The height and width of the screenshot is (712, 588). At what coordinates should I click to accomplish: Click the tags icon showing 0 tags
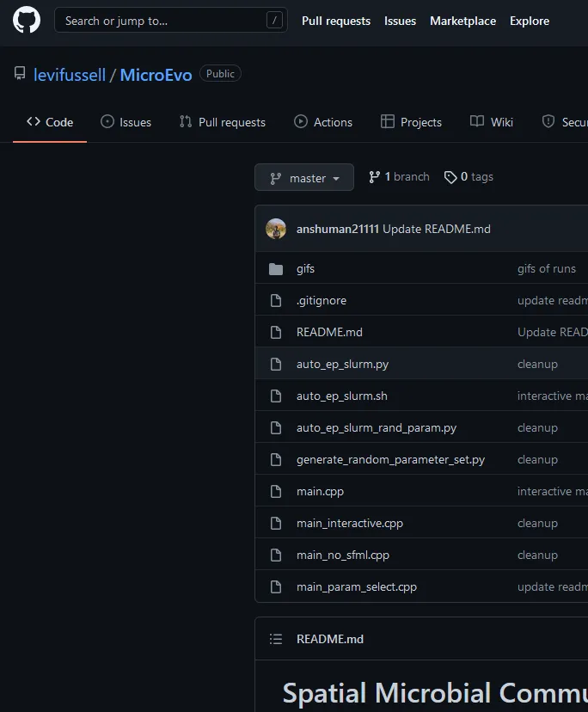[450, 177]
